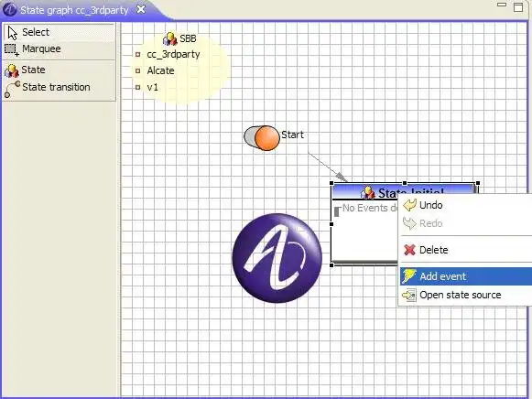
Task: Maximize the editor panel
Action: click(518, 7)
